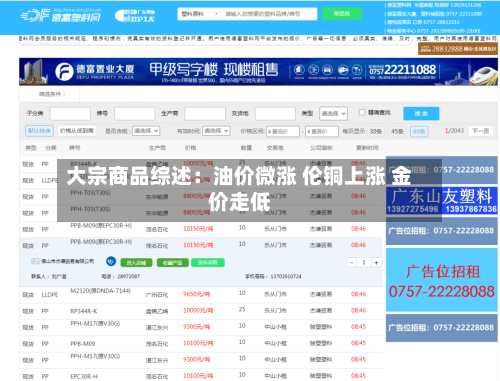Open the large red 广告位招租 0757-22228088 ad

coord(442,280)
